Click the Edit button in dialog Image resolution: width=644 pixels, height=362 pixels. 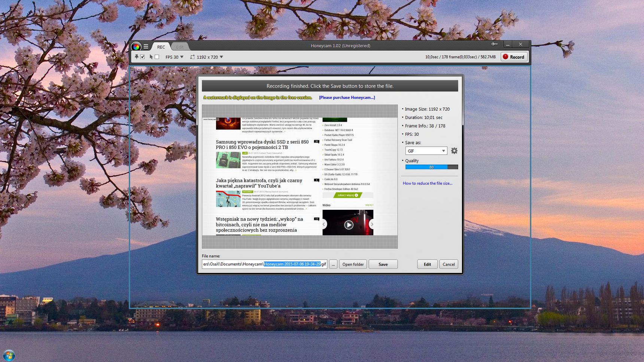[x=427, y=264]
